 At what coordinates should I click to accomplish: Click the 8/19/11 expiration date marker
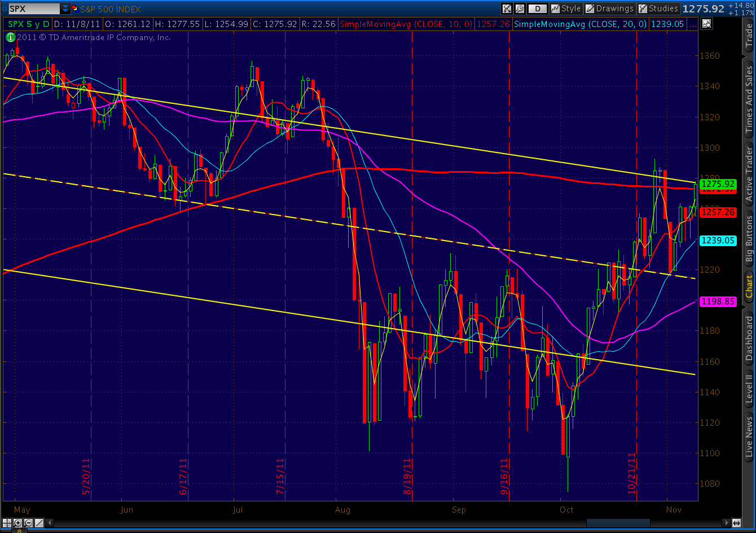[407, 477]
